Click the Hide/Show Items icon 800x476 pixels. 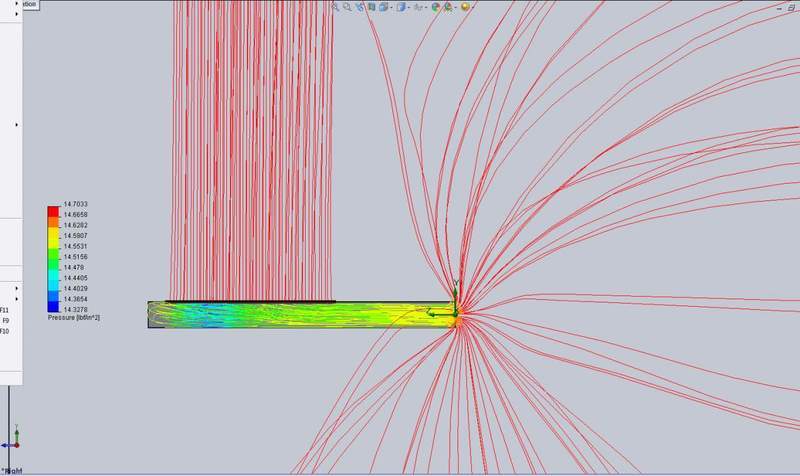pos(419,6)
